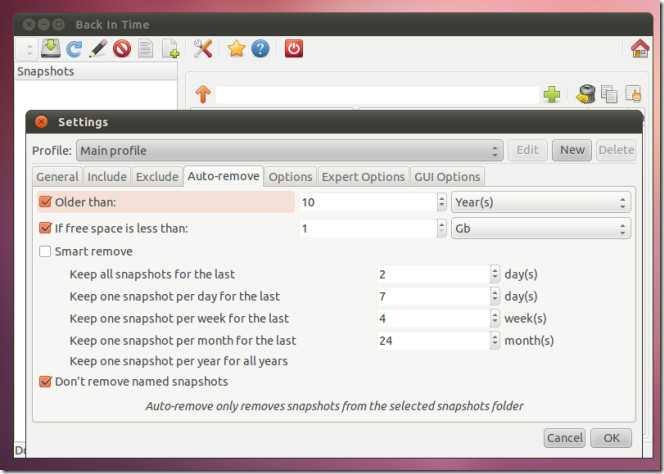Click the free space value field showing 1
This screenshot has width=664, height=474.
368,228
